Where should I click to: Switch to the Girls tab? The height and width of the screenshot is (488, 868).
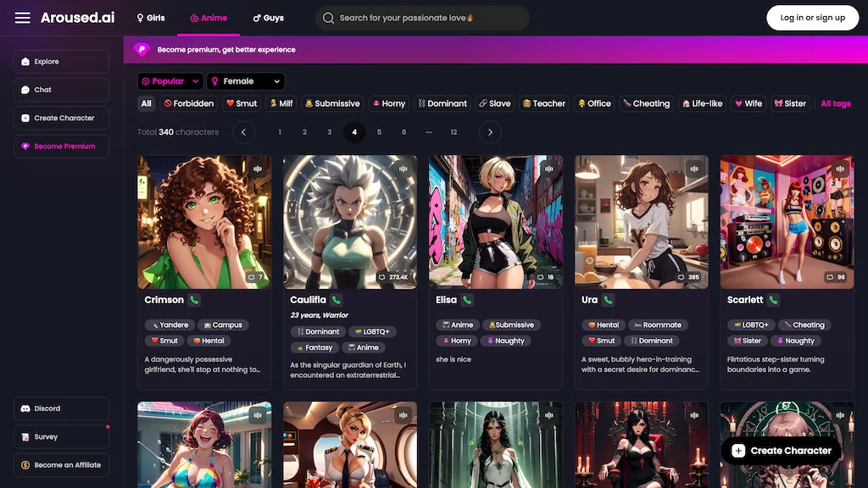(x=151, y=18)
